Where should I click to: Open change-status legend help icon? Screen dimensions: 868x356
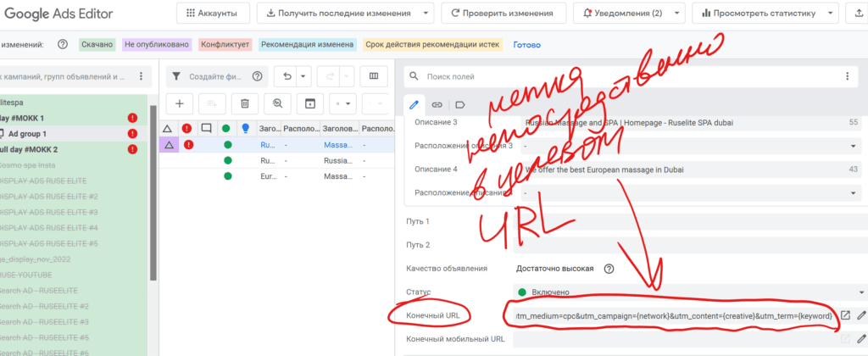point(63,45)
